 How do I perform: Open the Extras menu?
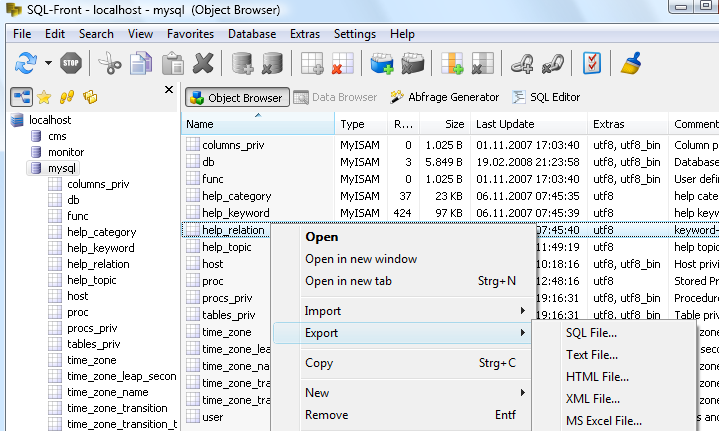pyautogui.click(x=305, y=34)
